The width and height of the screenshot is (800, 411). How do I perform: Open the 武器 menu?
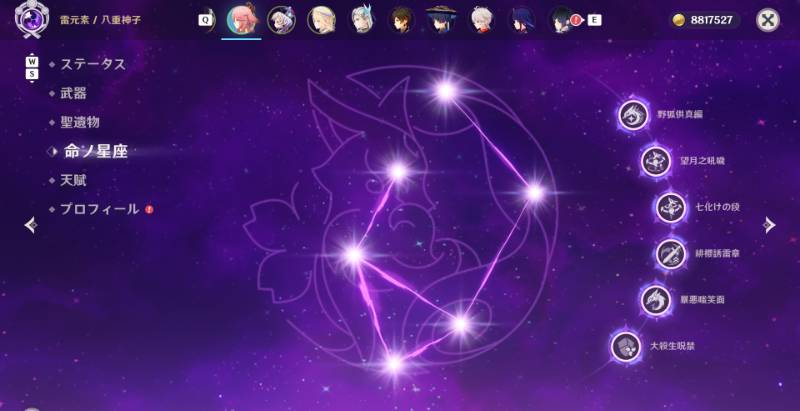pyautogui.click(x=73, y=93)
